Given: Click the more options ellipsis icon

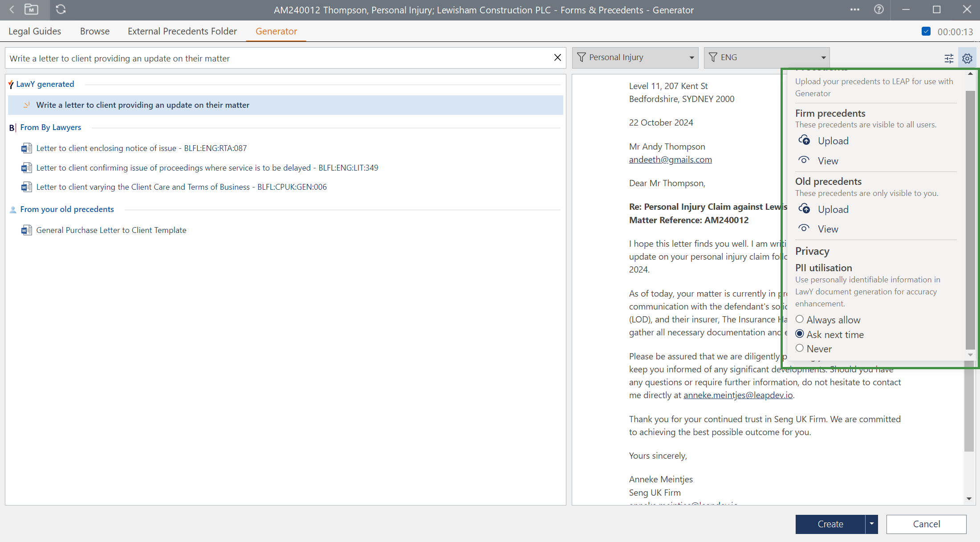Looking at the screenshot, I should pos(854,9).
